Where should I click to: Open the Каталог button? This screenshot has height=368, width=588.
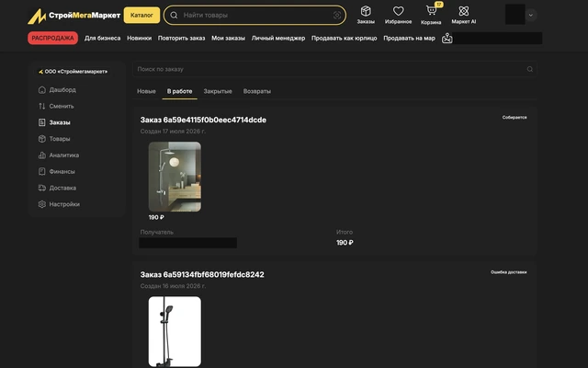coord(141,15)
